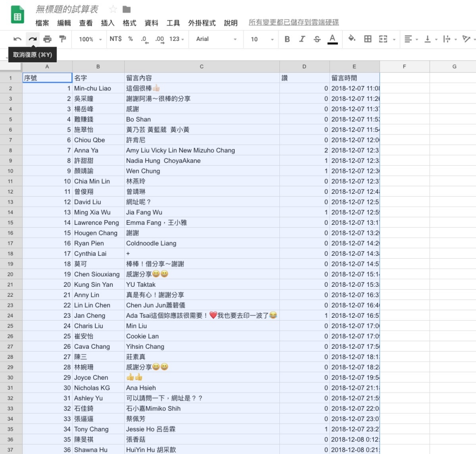The image size is (476, 454).
Task: Open the fill color bucket tool
Action: tap(352, 39)
